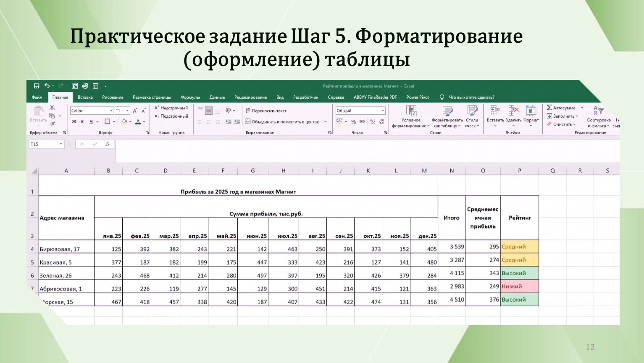The width and height of the screenshot is (644, 363).
Task: Click the Delete cells (Удалить) icon
Action: pyautogui.click(x=513, y=114)
